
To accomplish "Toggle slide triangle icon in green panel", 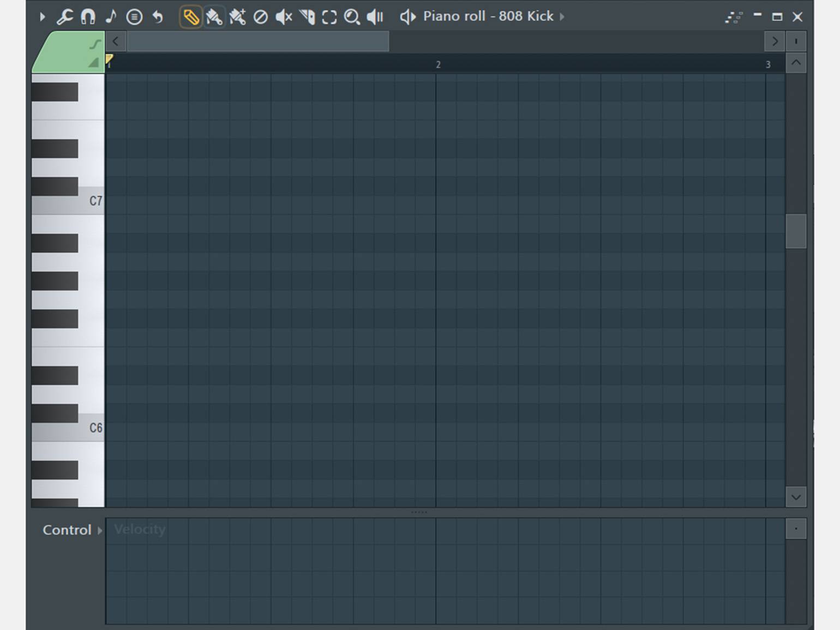I will 94,62.
